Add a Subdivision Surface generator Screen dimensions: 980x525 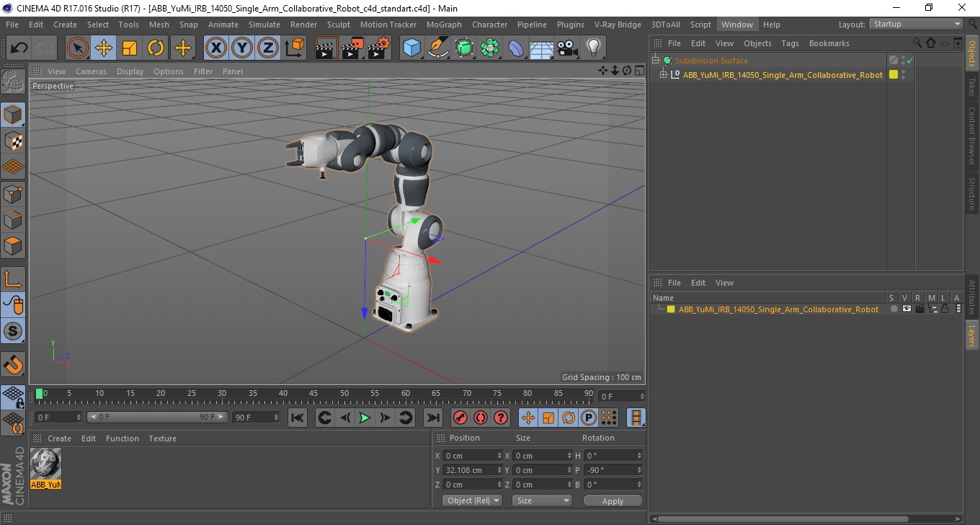[x=464, y=48]
